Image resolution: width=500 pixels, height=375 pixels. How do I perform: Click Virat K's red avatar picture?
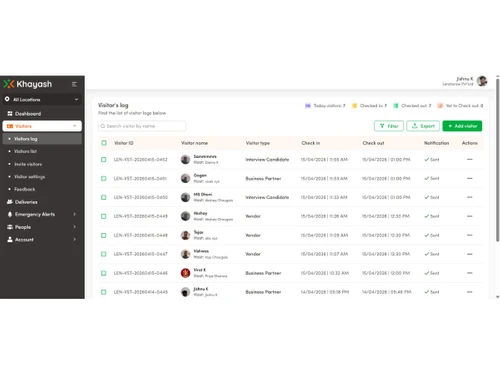pyautogui.click(x=185, y=273)
